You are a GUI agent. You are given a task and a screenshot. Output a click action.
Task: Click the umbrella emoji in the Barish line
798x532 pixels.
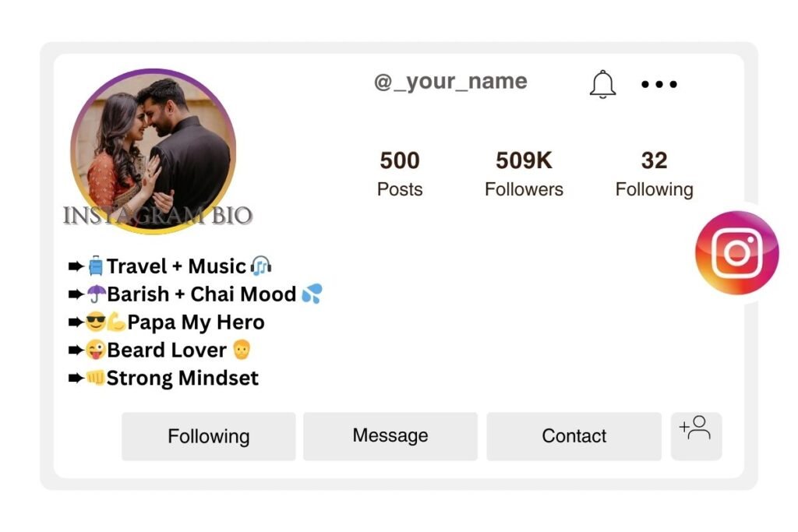coord(96,294)
